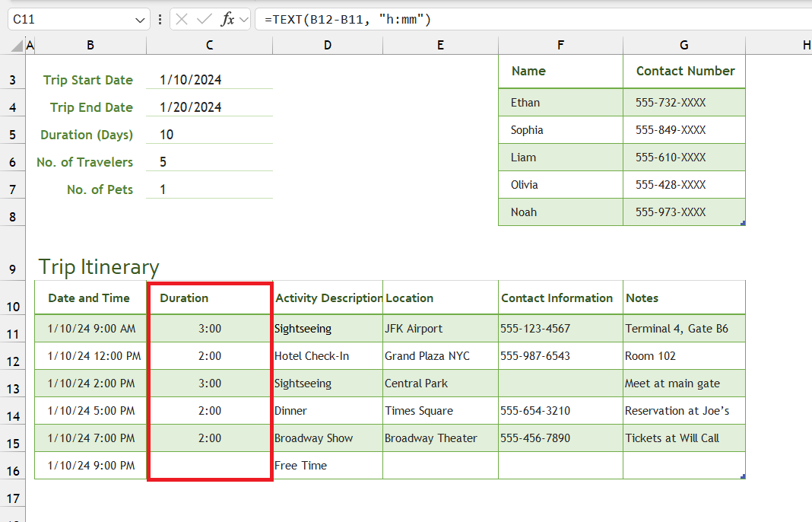The height and width of the screenshot is (522, 812).
Task: Click the Cancel (X) formula button
Action: (181, 20)
